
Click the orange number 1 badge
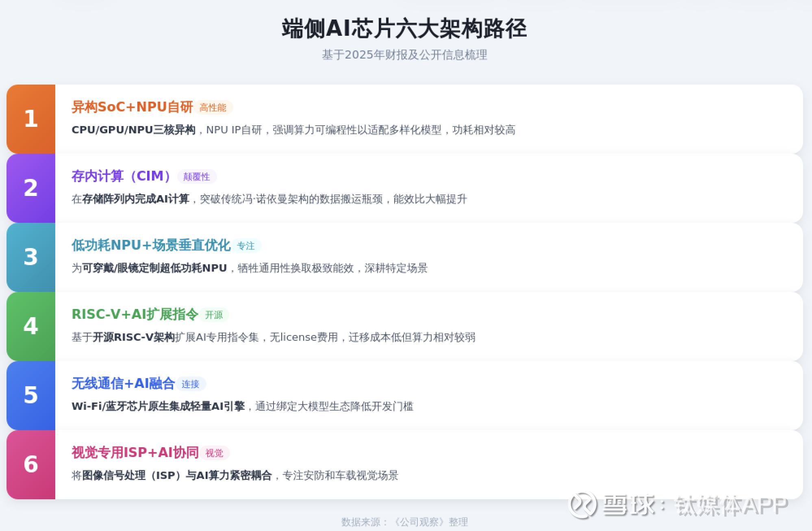click(x=31, y=119)
